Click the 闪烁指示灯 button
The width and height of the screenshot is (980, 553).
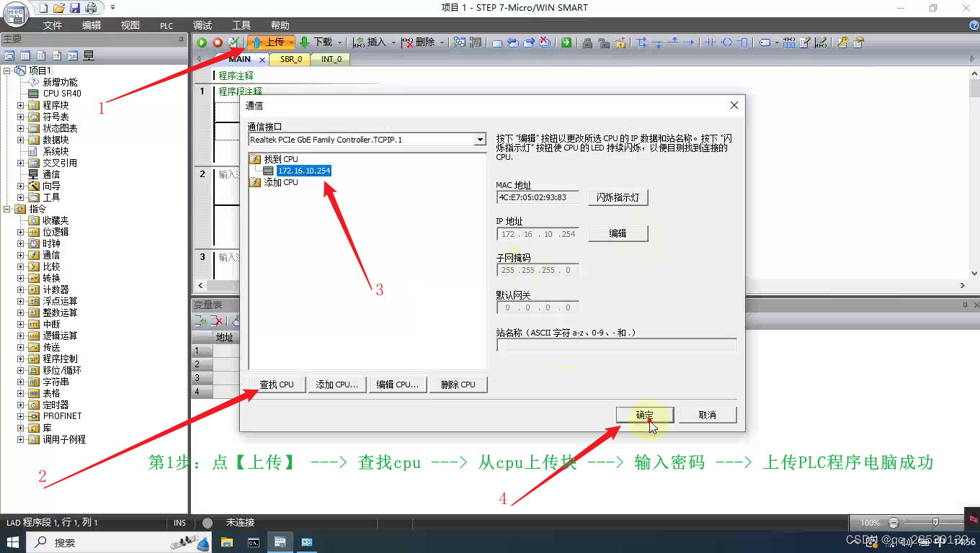tap(618, 197)
